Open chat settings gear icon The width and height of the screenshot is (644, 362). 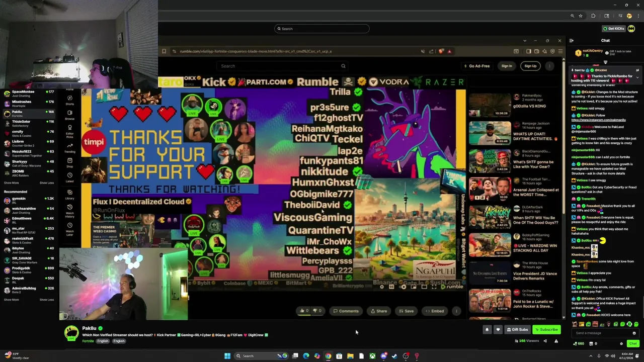(x=621, y=344)
